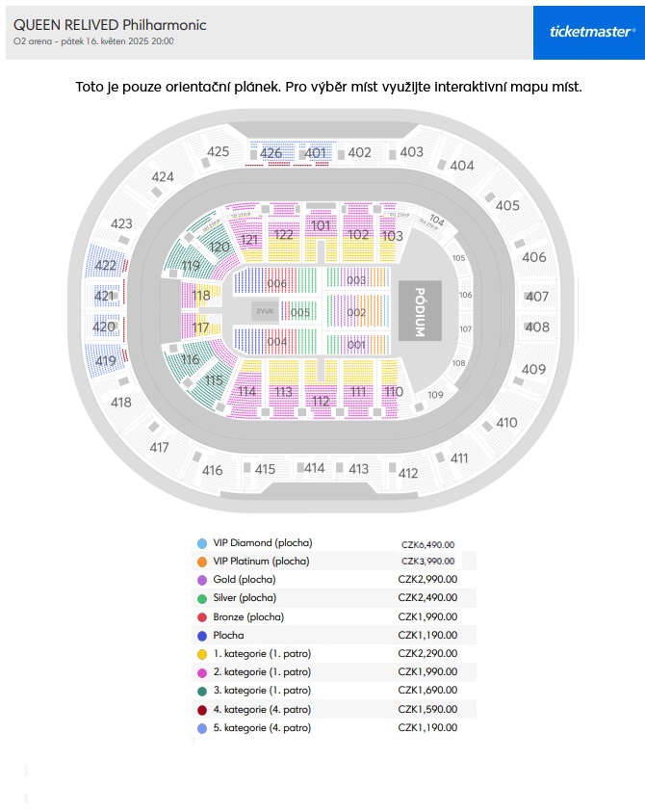Pick green section 119
The image size is (645, 812).
(x=191, y=266)
